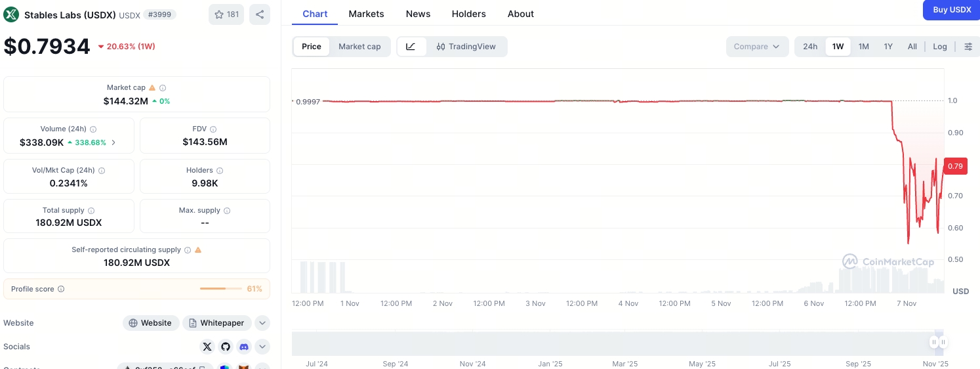Open info icon beside Profile score
The height and width of the screenshot is (369, 980).
pyautogui.click(x=61, y=289)
